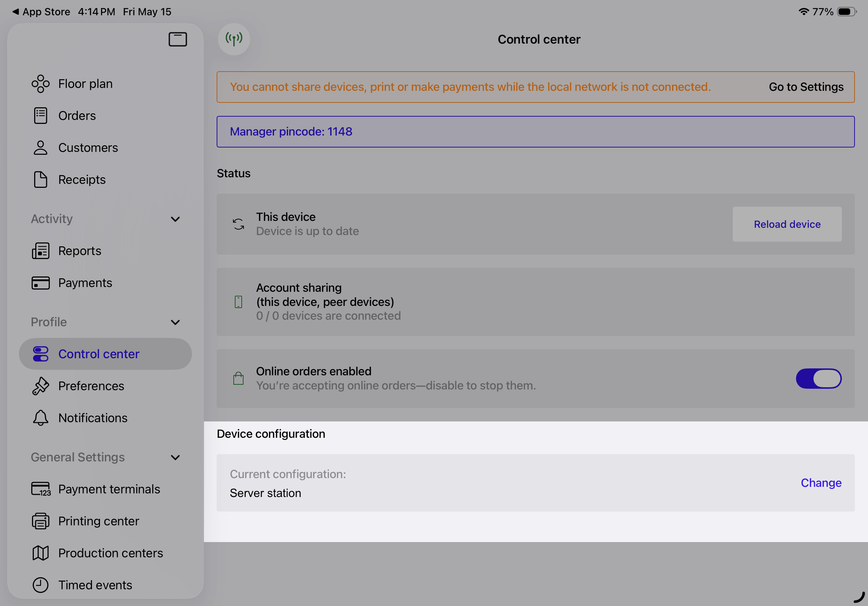Open the Reports newspaper icon
Image resolution: width=868 pixels, height=606 pixels.
point(40,251)
